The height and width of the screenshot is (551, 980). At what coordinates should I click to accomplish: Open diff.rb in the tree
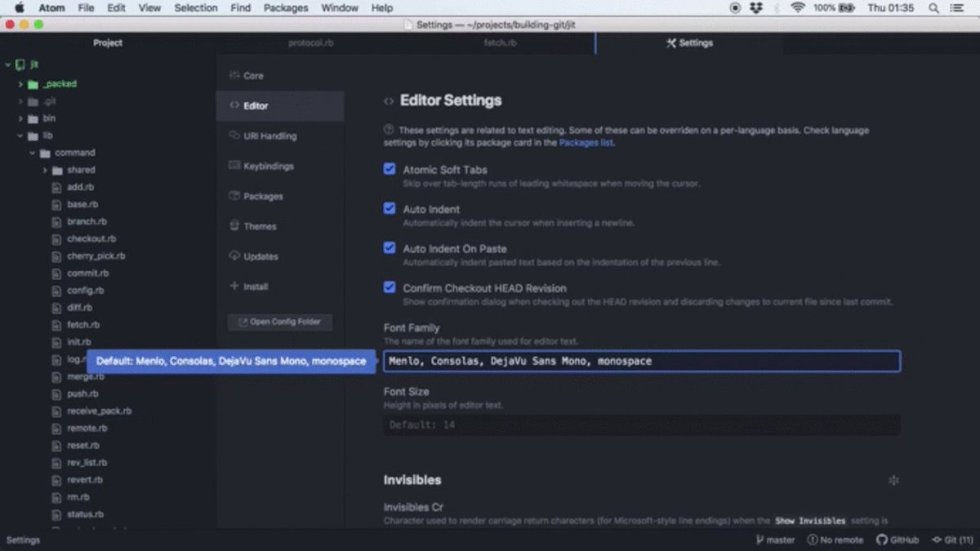coord(79,308)
